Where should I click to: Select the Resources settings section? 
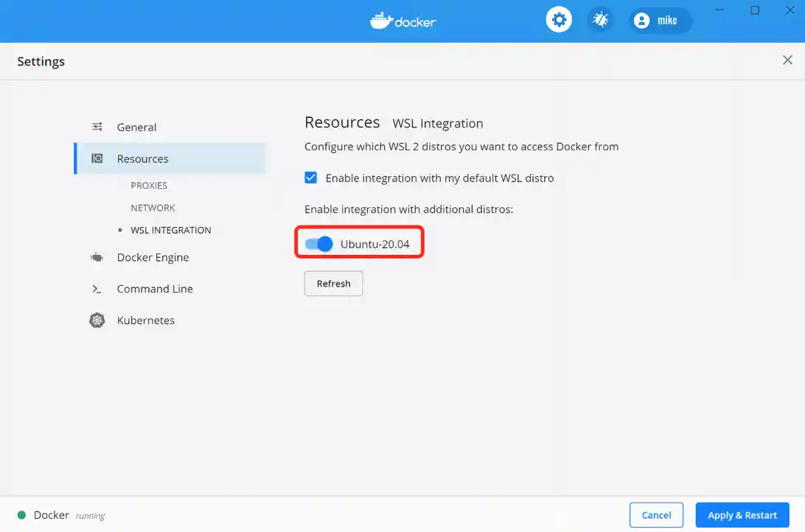(x=170, y=158)
